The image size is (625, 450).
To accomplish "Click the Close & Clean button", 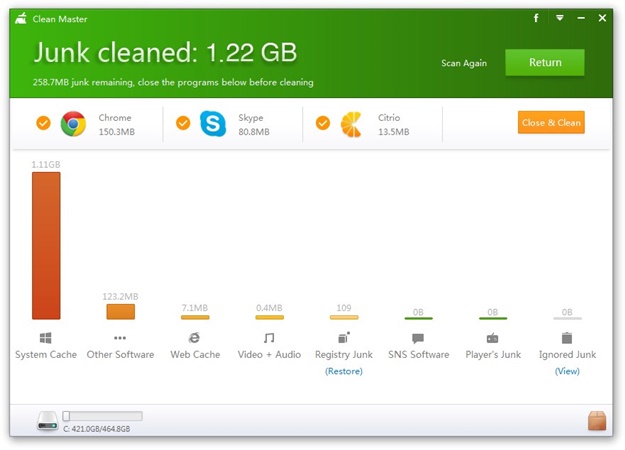I will point(551,122).
